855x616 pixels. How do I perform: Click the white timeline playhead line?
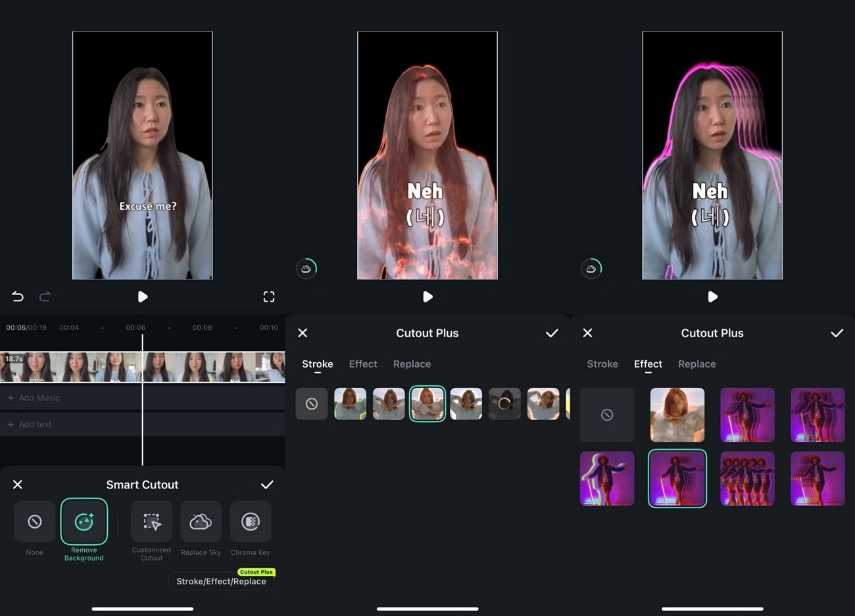coord(143,400)
